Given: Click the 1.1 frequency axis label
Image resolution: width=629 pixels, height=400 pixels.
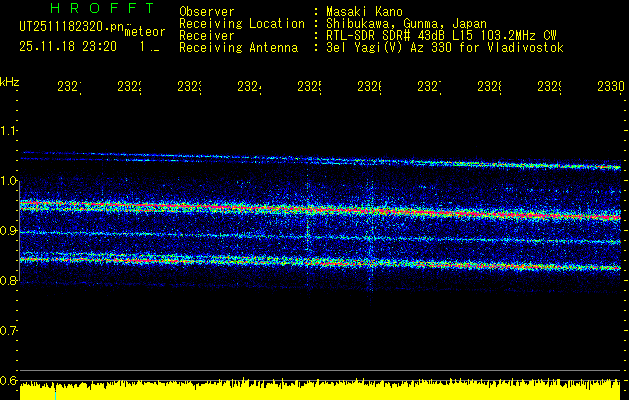Looking at the screenshot, I should tap(8, 131).
